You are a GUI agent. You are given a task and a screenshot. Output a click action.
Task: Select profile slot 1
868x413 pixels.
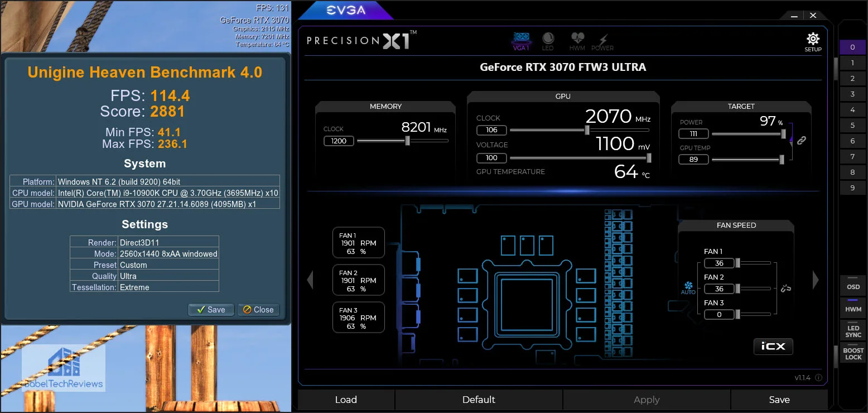852,63
